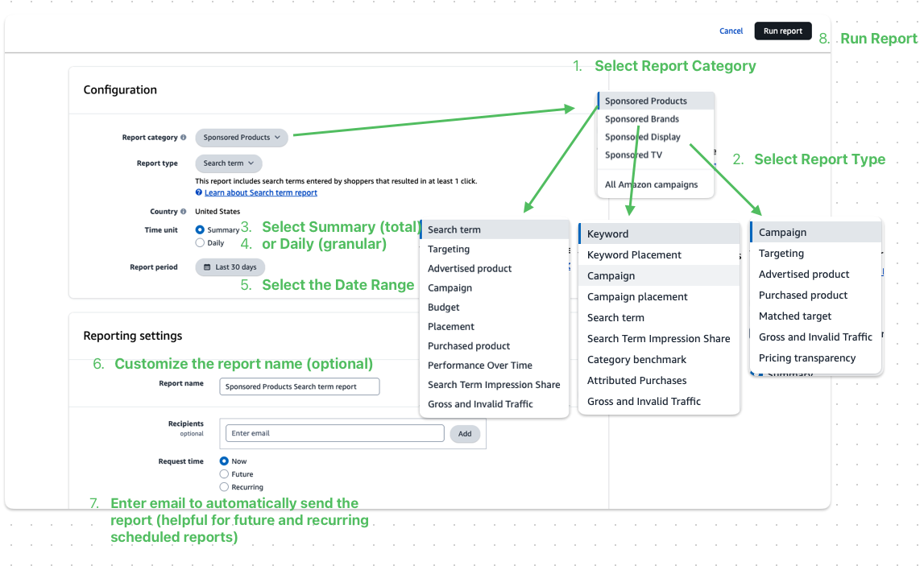Choose Keyword report type
This screenshot has width=924, height=566.
(660, 233)
